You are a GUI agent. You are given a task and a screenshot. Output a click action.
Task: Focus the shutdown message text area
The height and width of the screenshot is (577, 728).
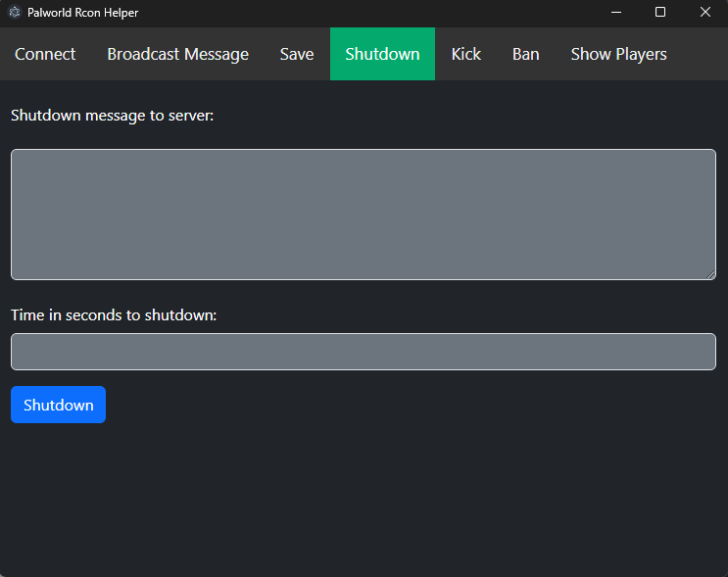tap(364, 215)
